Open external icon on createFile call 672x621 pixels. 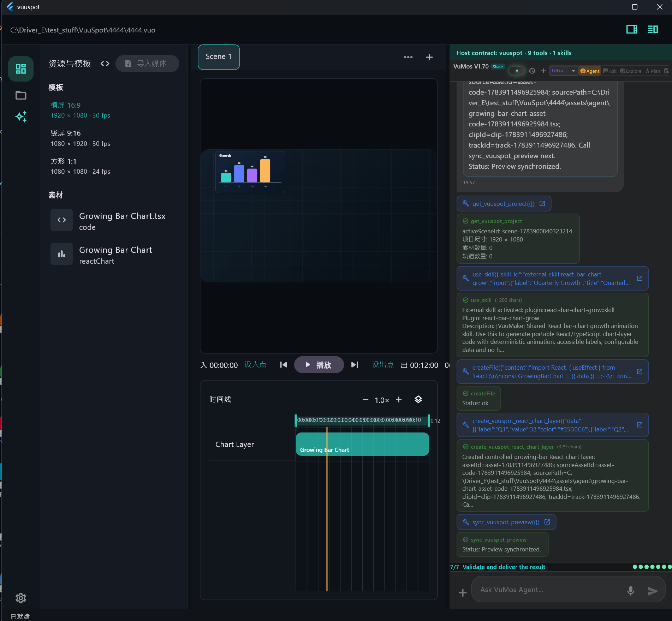640,372
